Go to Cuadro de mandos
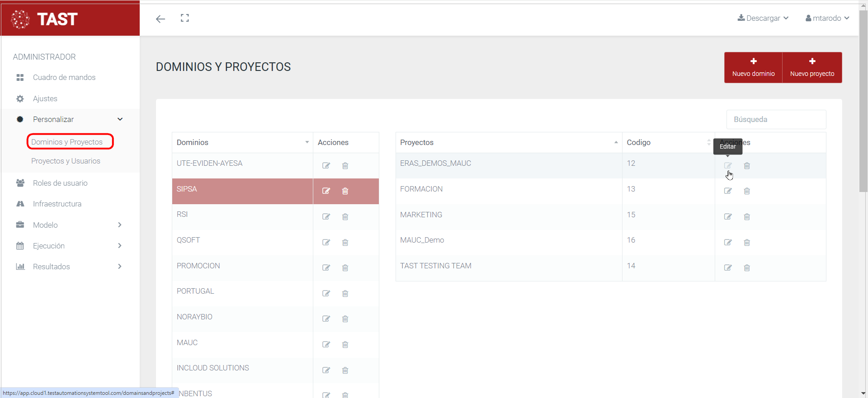This screenshot has height=398, width=868. click(64, 77)
